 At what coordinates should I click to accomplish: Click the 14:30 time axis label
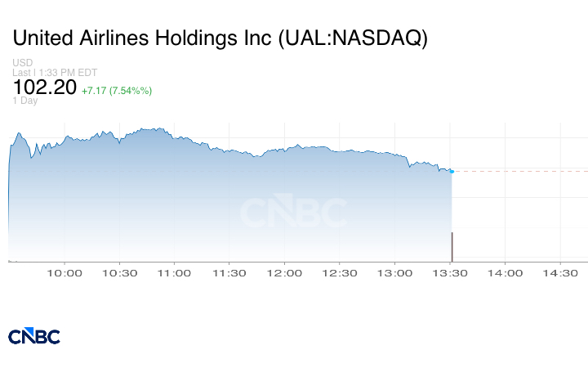tap(560, 274)
